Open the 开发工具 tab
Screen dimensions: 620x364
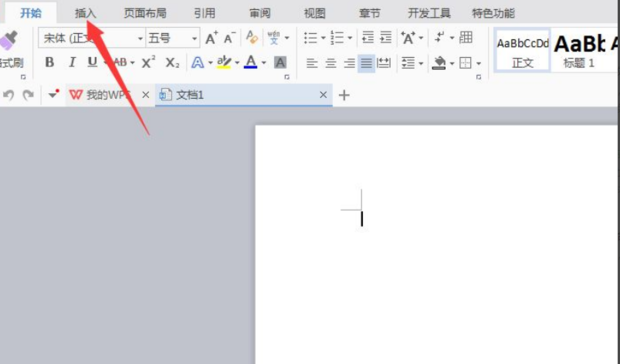(x=429, y=13)
